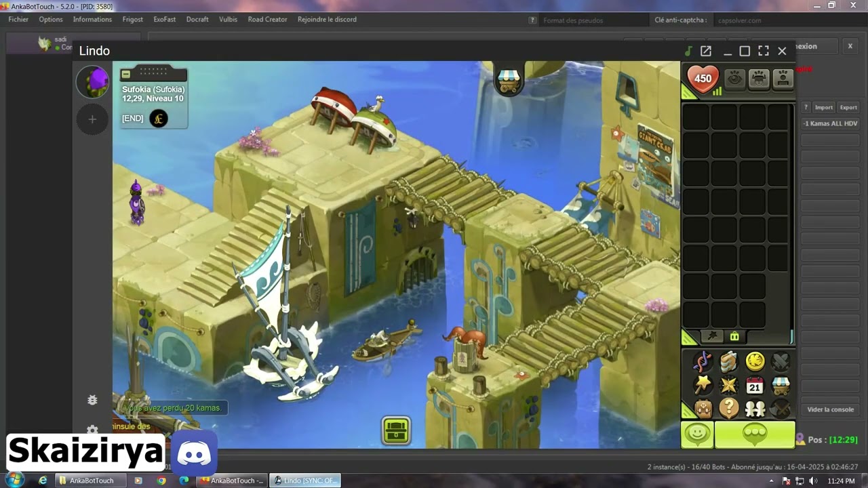This screenshot has height=488, width=868.
Task: Open the Fichier menu
Action: coord(18,20)
